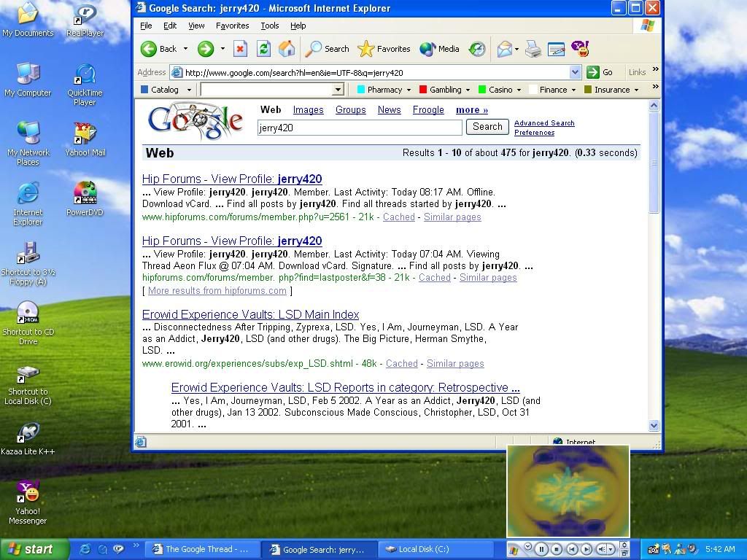Go to the Home page icon
This screenshot has width=747, height=560.
click(287, 49)
